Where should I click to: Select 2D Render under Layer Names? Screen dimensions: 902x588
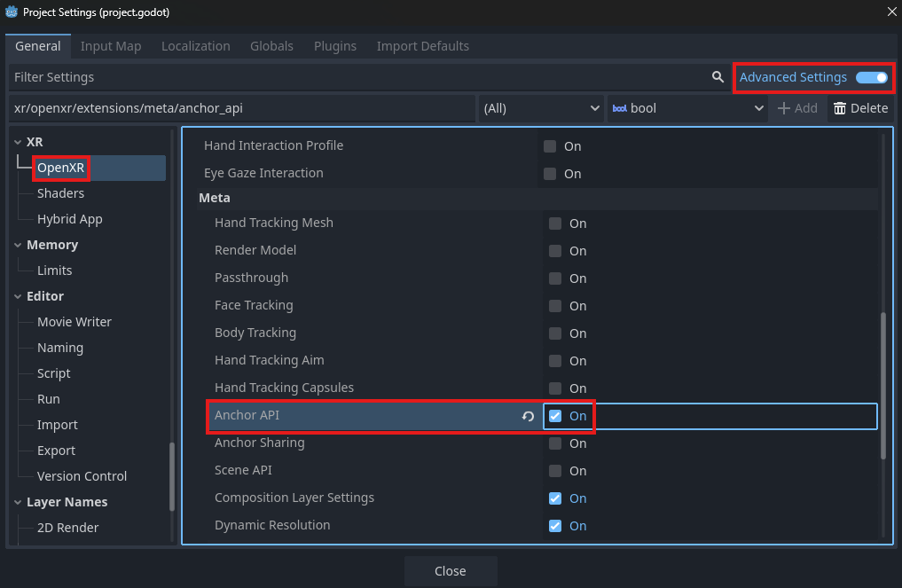pyautogui.click(x=68, y=528)
